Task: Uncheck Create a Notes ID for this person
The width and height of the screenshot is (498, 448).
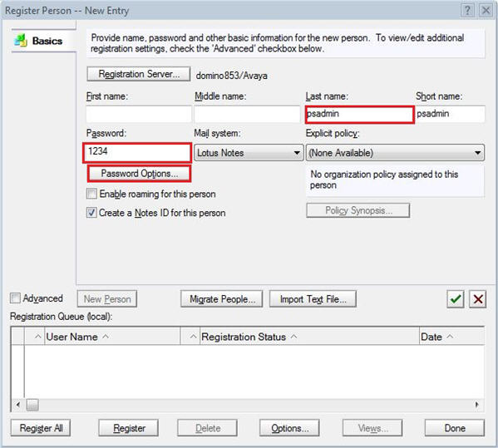Action: pos(91,213)
